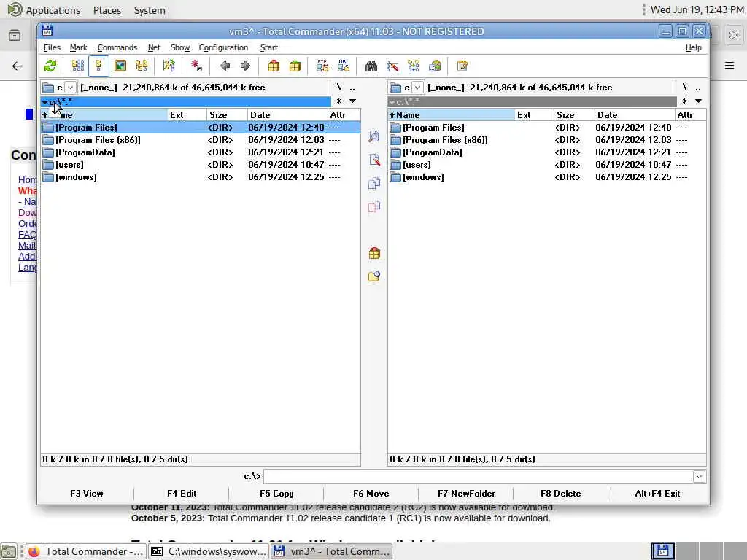Go to root via left panel backslash button
This screenshot has height=560, width=747.
pos(338,87)
